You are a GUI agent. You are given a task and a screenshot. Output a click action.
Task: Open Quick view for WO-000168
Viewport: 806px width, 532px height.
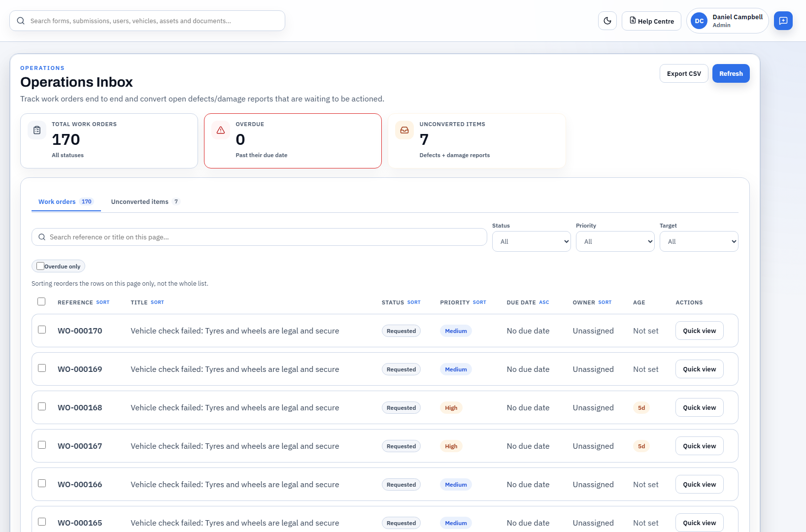tap(699, 407)
